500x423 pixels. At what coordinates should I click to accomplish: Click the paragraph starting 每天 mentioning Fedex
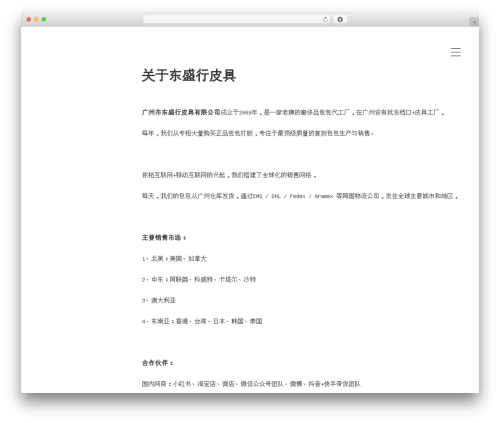pos(300,196)
